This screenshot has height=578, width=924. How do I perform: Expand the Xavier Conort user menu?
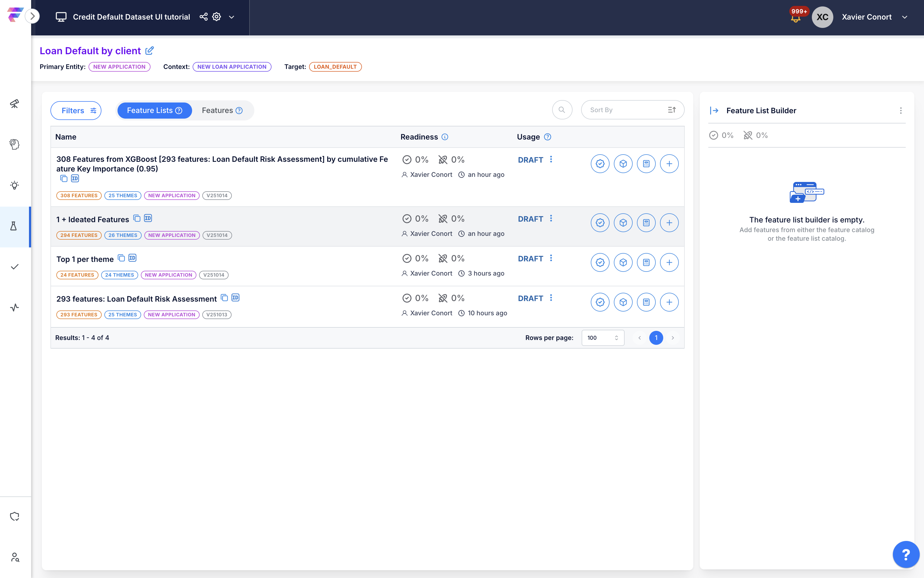[x=904, y=17]
